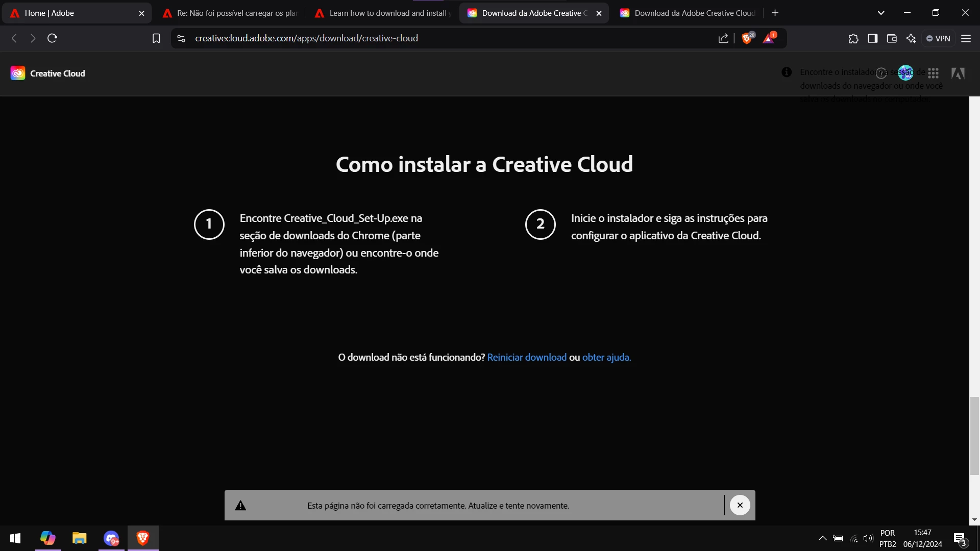
Task: Bookmark this page with bookmark icon
Action: 156,38
